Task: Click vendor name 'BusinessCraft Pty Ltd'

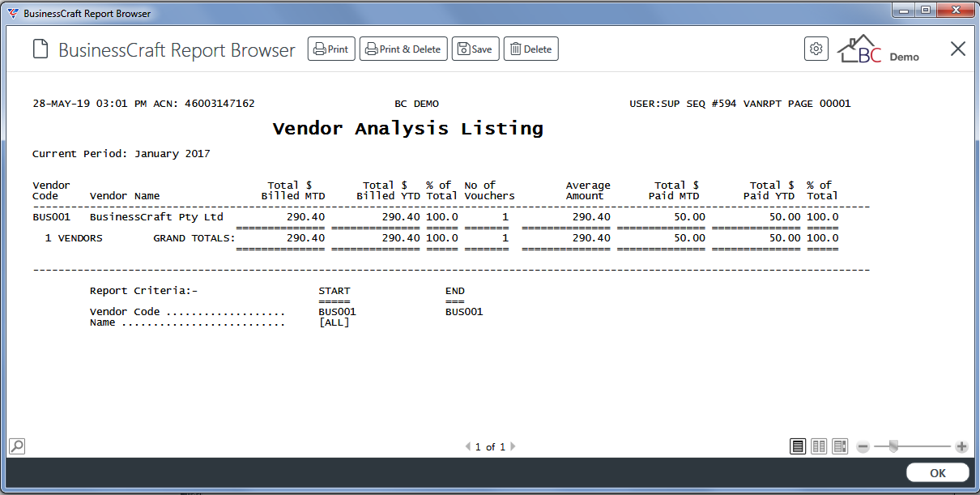Action: click(x=156, y=217)
